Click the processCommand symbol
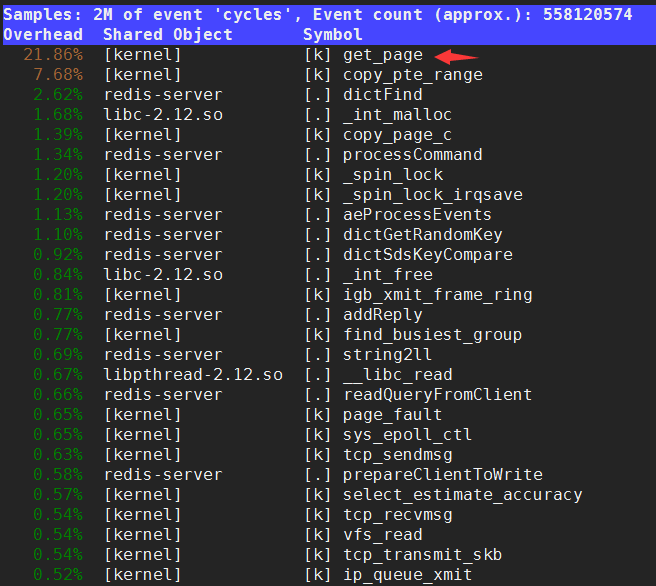The image size is (656, 586). [x=412, y=155]
